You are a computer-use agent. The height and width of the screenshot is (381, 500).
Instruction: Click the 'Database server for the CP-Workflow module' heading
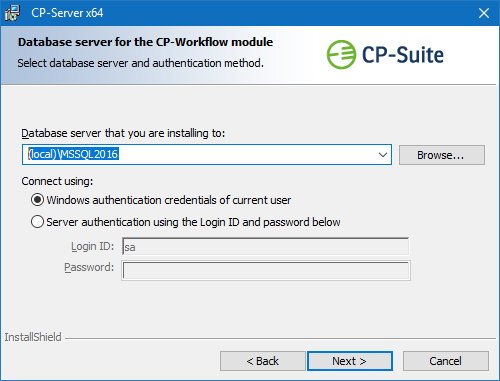(145, 42)
